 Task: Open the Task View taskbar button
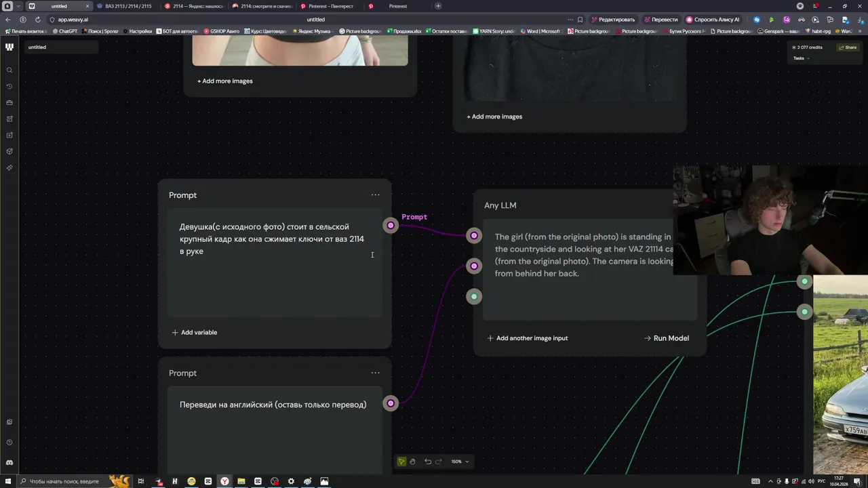coord(141,481)
